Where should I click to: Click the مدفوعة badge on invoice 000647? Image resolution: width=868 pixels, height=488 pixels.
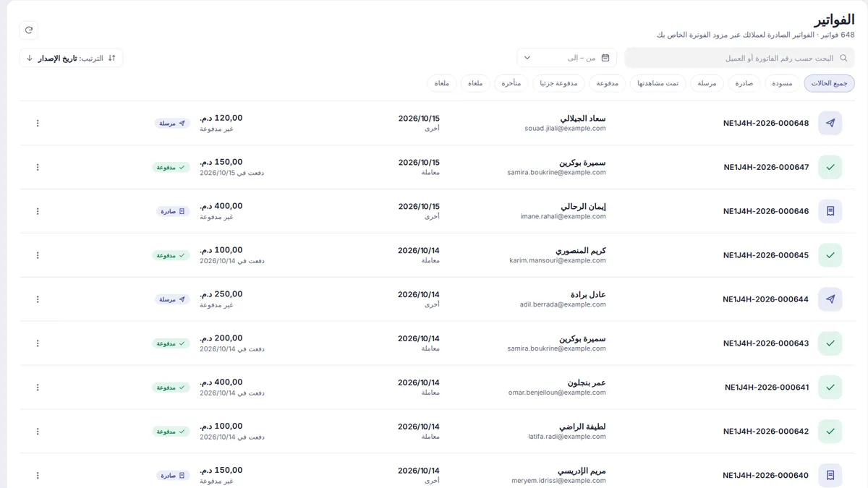[x=171, y=168]
